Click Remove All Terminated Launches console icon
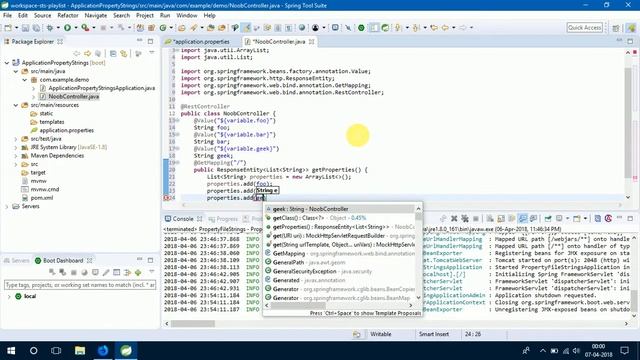This screenshot has width=640, height=360. point(464,219)
